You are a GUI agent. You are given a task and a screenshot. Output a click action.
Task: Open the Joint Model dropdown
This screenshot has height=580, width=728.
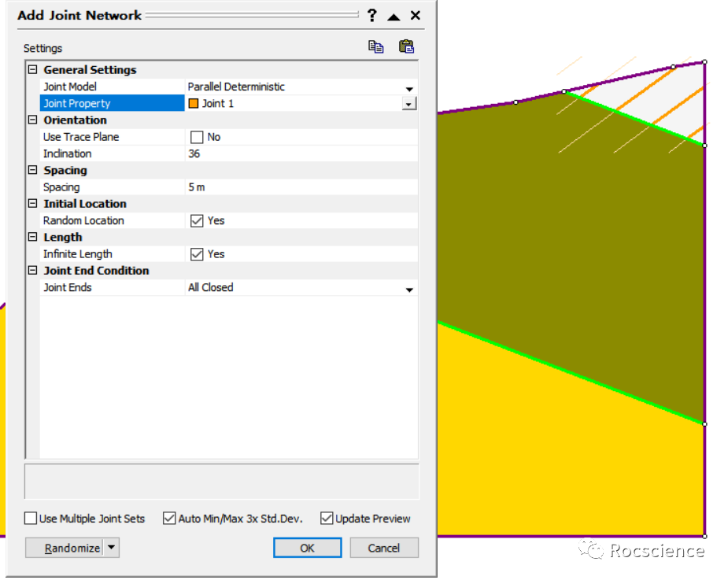coord(409,87)
